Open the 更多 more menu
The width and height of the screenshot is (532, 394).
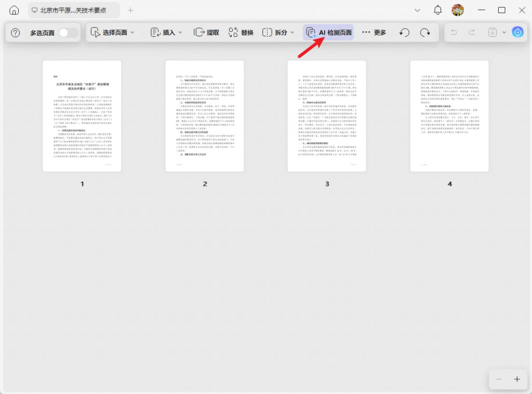(x=374, y=33)
